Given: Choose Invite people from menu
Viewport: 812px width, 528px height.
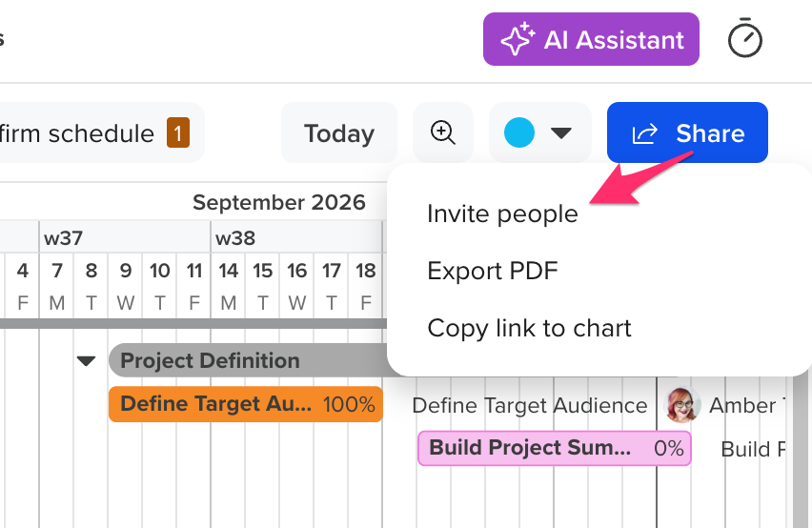Looking at the screenshot, I should [502, 213].
